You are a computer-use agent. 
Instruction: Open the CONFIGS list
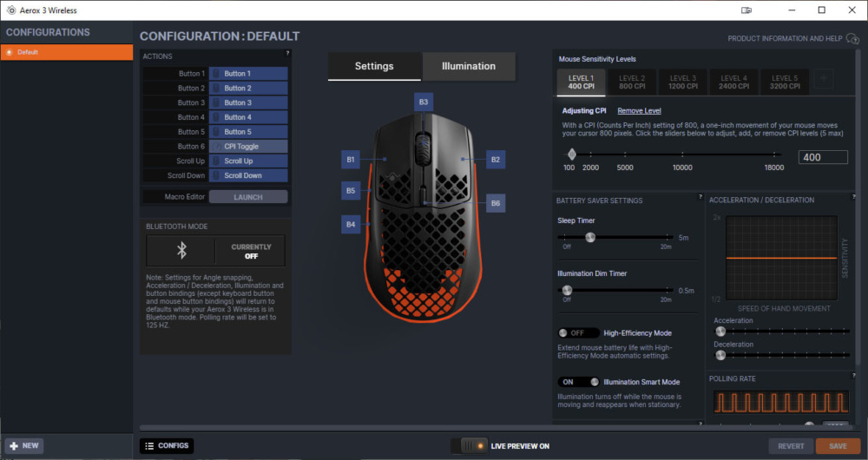point(168,445)
